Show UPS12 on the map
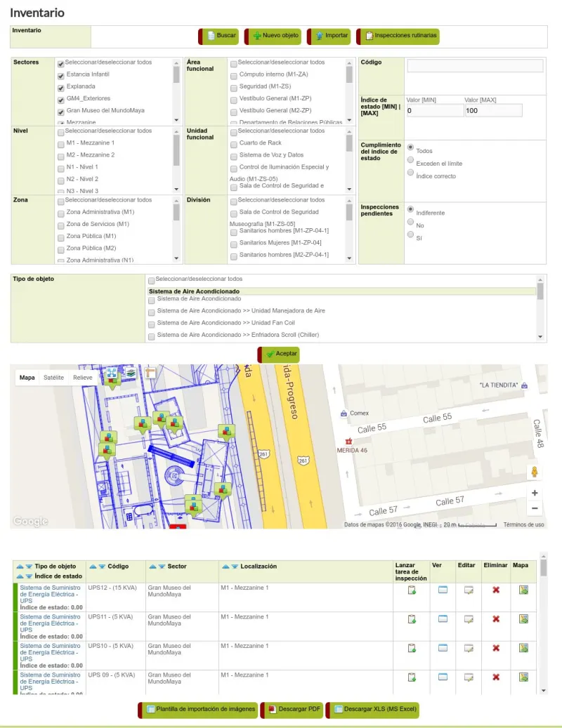This screenshot has width=562, height=728. [523, 590]
